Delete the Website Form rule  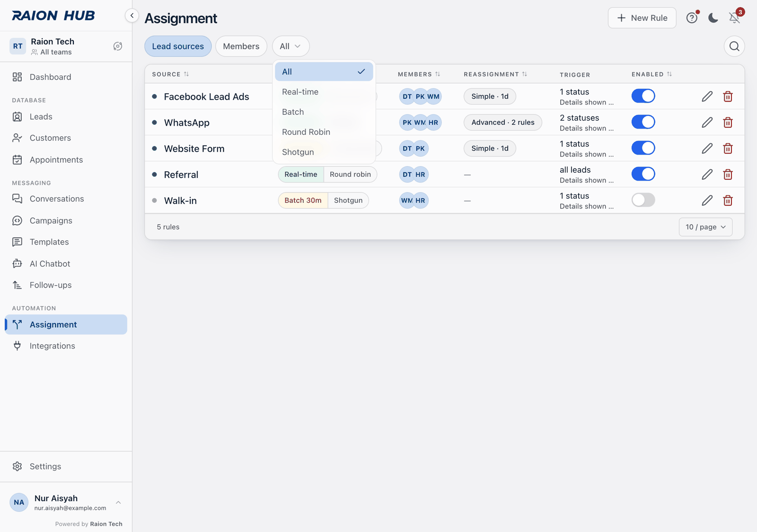(728, 148)
